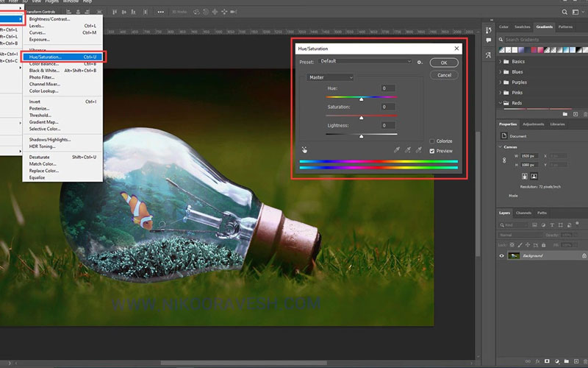
Task: Click lock image pixels brush icon
Action: [x=520, y=245]
